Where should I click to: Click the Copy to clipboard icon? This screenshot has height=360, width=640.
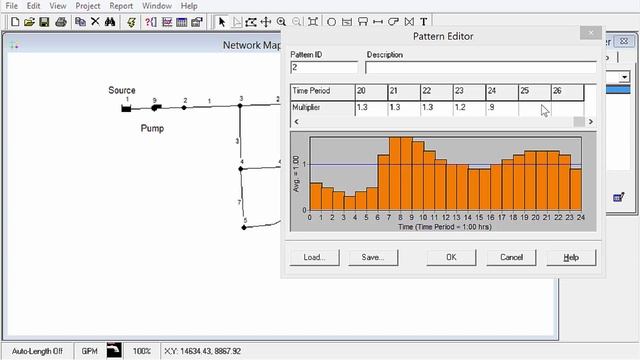[x=80, y=22]
